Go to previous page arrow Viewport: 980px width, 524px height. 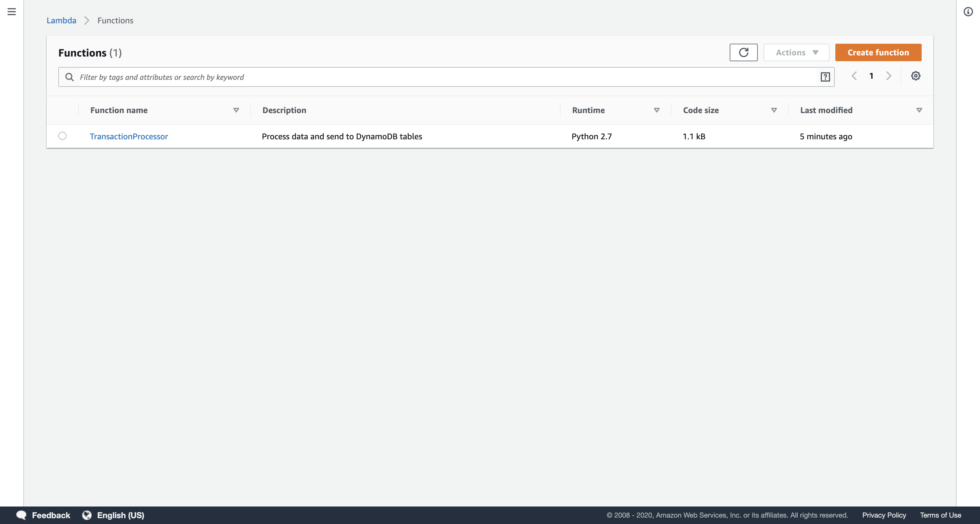pyautogui.click(x=854, y=76)
